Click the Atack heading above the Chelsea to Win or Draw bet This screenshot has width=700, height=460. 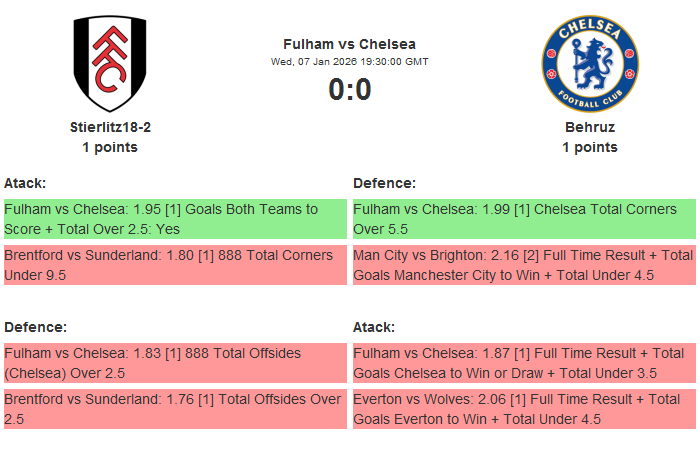375,327
